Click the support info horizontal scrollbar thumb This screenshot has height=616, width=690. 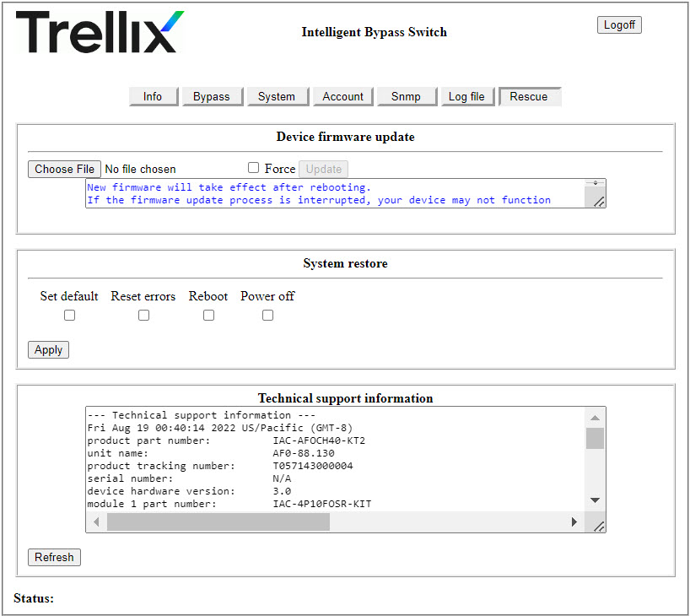[218, 521]
